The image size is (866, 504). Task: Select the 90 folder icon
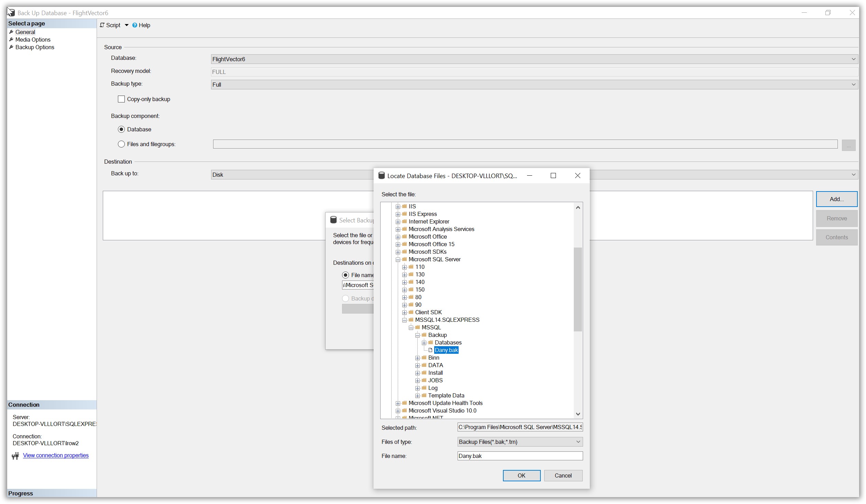pos(411,305)
